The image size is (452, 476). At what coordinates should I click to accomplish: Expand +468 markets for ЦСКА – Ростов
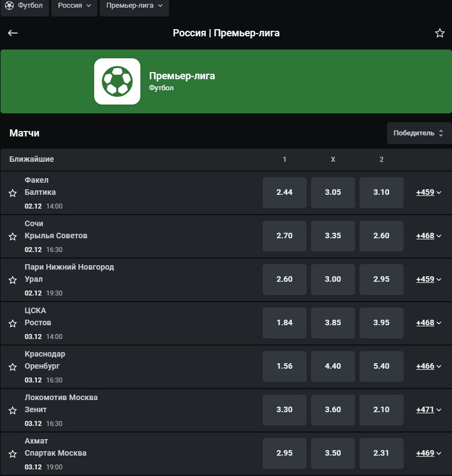428,322
